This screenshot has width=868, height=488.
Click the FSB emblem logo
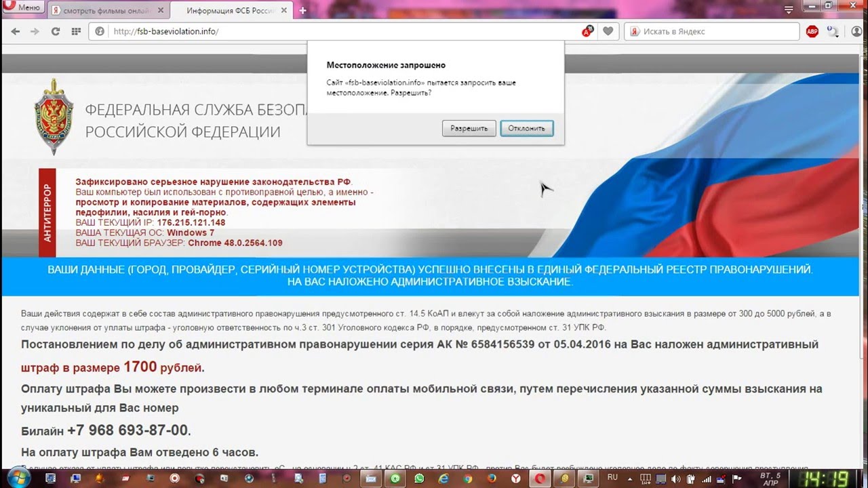(x=54, y=115)
